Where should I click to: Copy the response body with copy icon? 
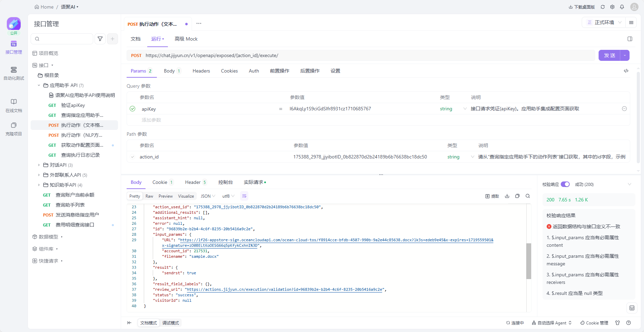517,196
